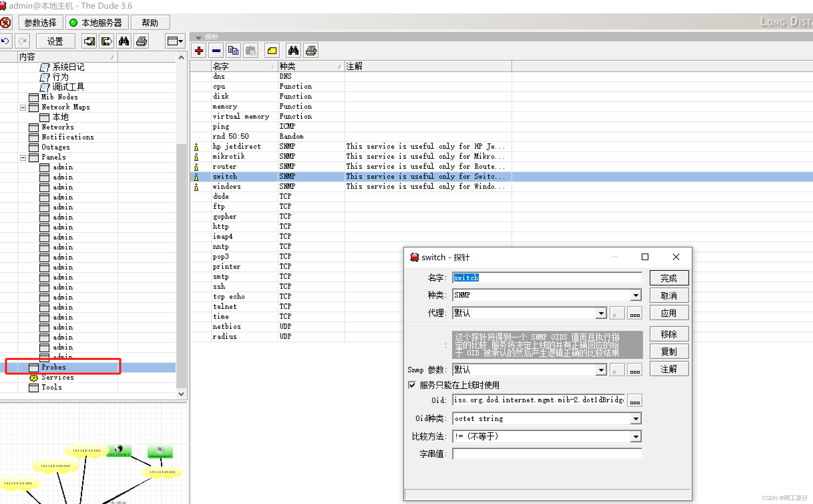Click the export icon in left toolbar
Viewport: 813px width, 504px height.
click(107, 41)
